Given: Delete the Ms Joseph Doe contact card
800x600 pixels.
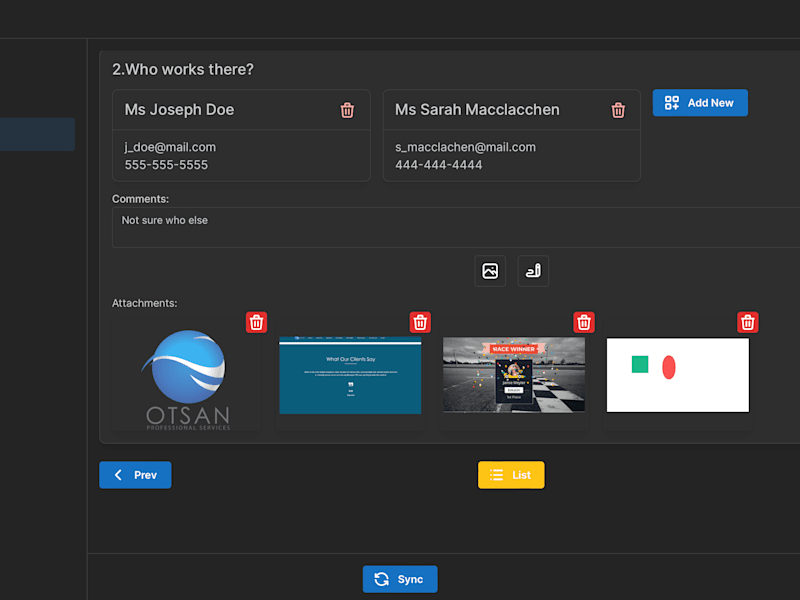Looking at the screenshot, I should click(x=347, y=110).
